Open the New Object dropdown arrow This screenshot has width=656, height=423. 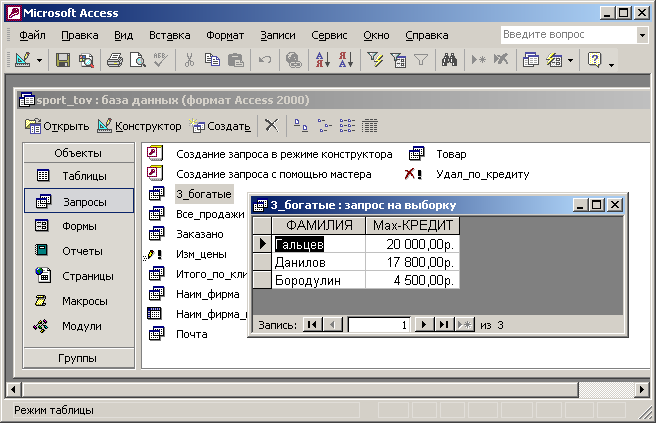pos(570,61)
